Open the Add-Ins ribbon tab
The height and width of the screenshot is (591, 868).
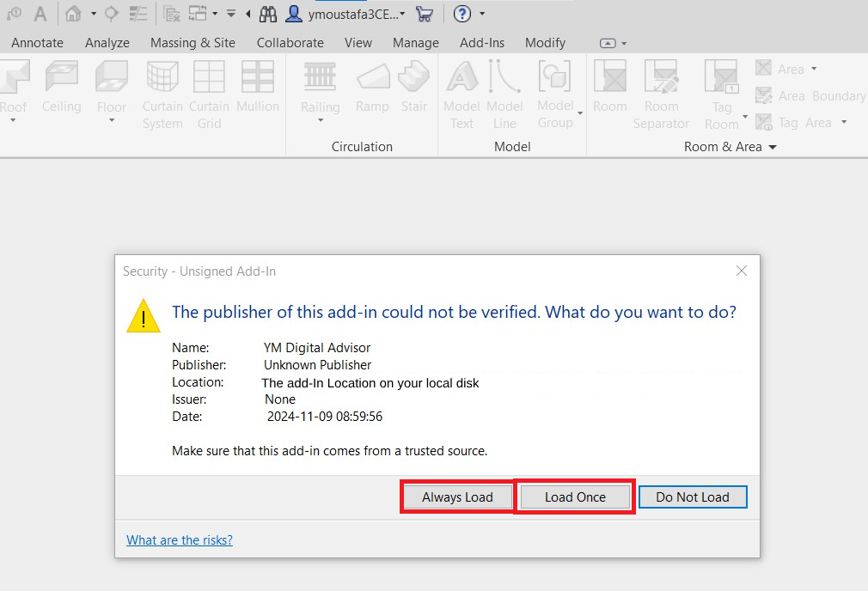[482, 43]
